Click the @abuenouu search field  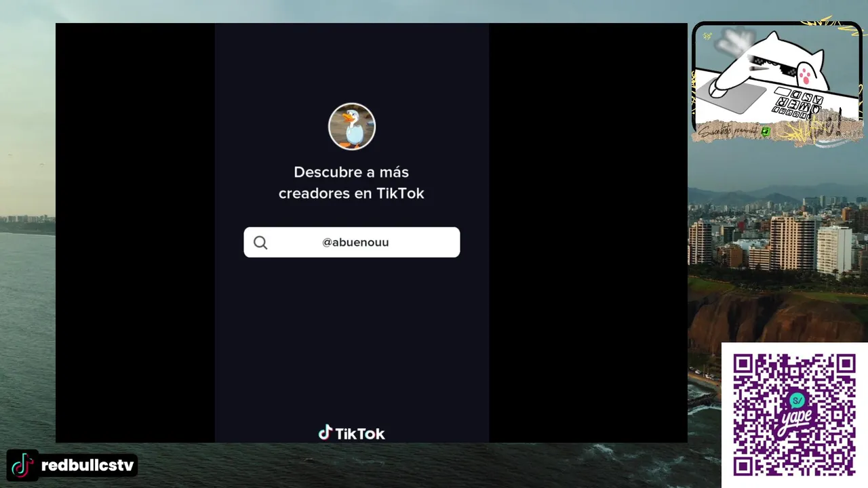click(x=352, y=242)
